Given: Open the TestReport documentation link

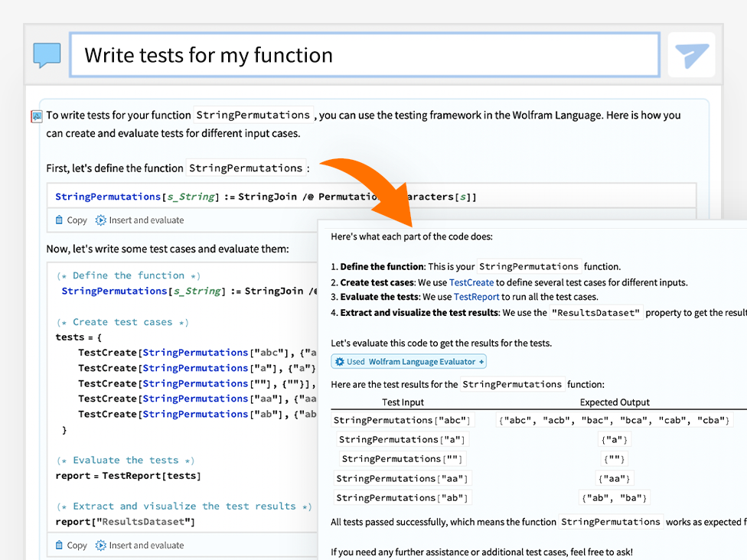Looking at the screenshot, I should [x=476, y=297].
